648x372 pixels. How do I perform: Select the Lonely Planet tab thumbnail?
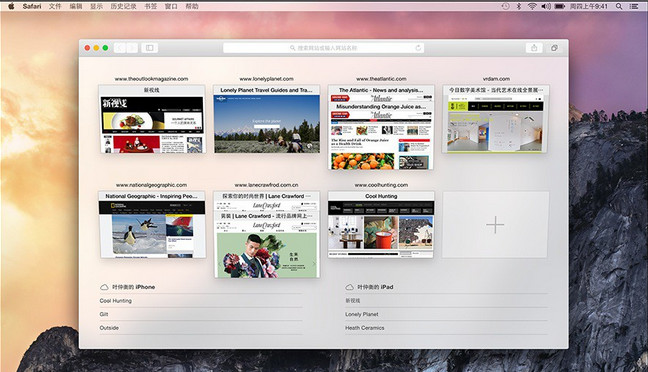(267, 119)
